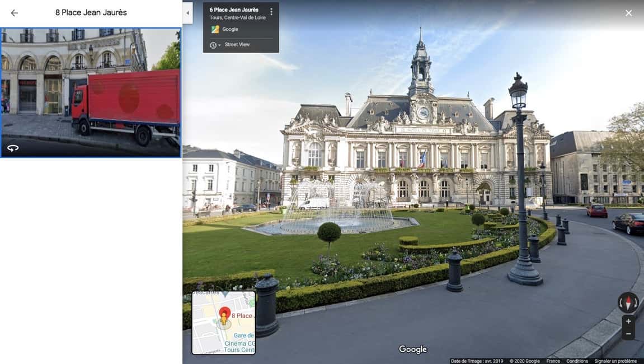
Task: Rotate the view clockwise using the compass's right arrow
Action: 636,303
